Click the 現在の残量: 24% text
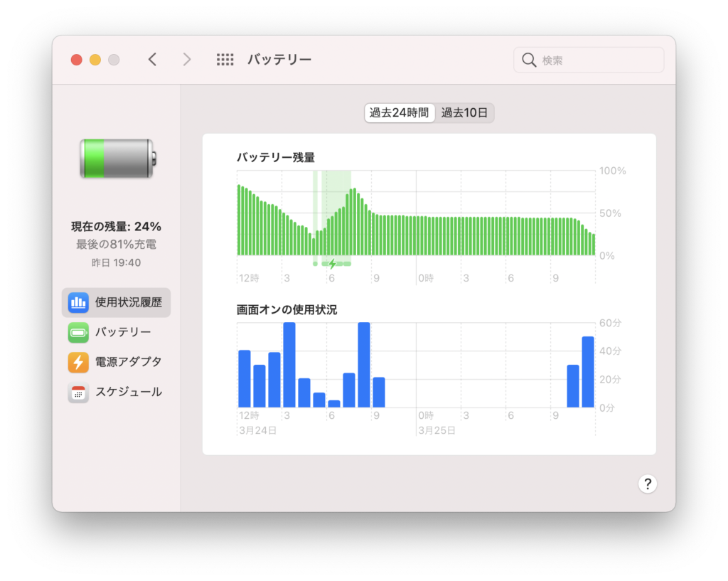The width and height of the screenshot is (728, 581). click(116, 227)
